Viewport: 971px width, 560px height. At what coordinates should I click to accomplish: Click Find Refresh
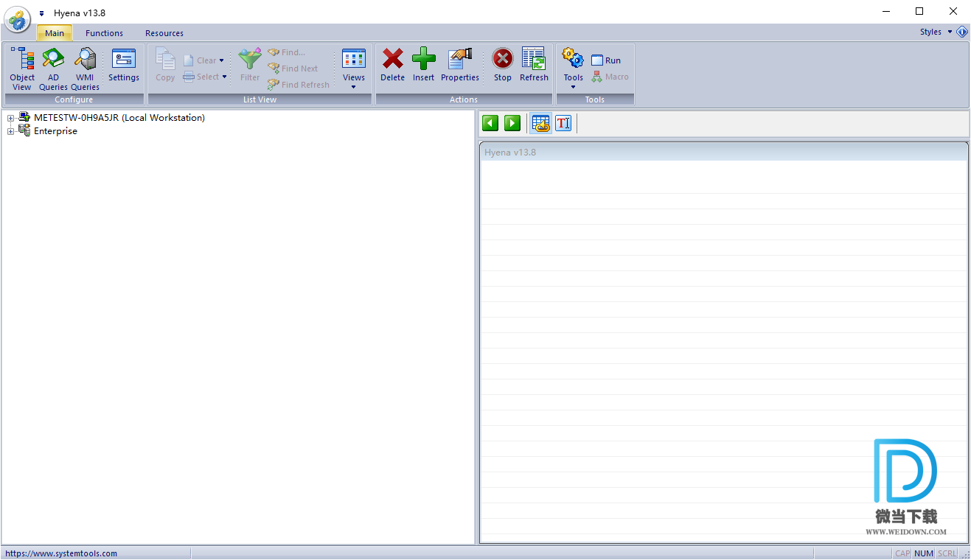pos(299,85)
